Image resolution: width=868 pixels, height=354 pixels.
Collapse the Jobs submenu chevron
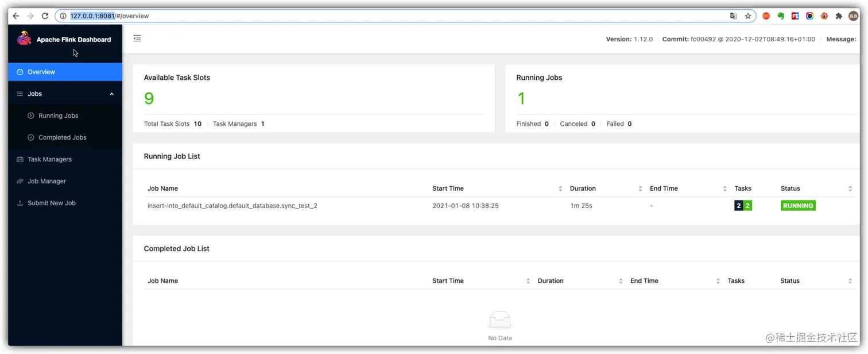coord(112,94)
